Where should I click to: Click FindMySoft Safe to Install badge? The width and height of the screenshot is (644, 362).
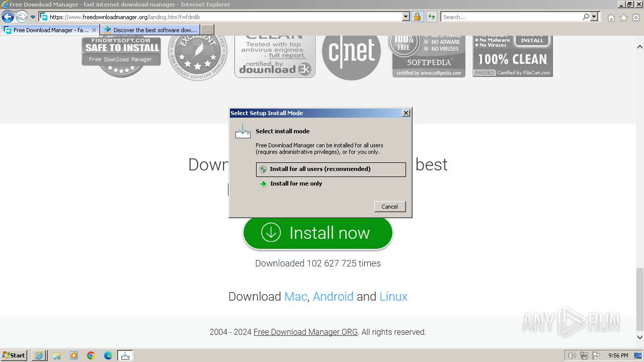click(x=121, y=56)
